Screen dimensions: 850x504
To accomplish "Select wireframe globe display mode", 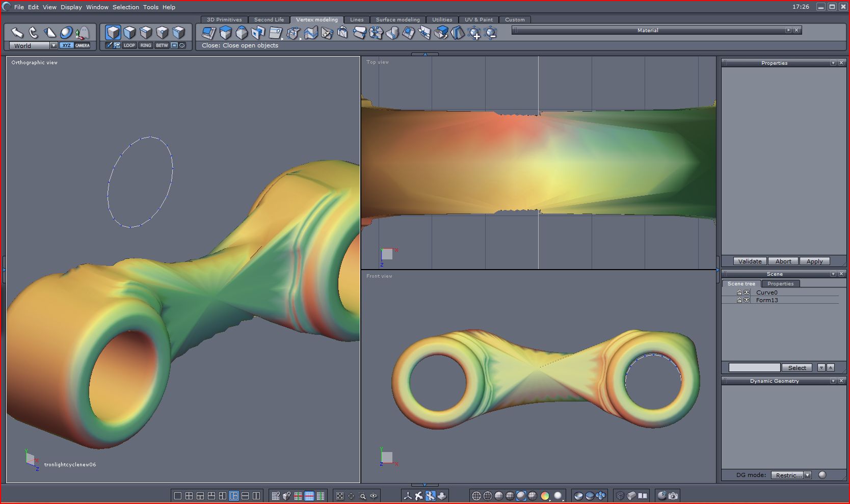I will 476,496.
